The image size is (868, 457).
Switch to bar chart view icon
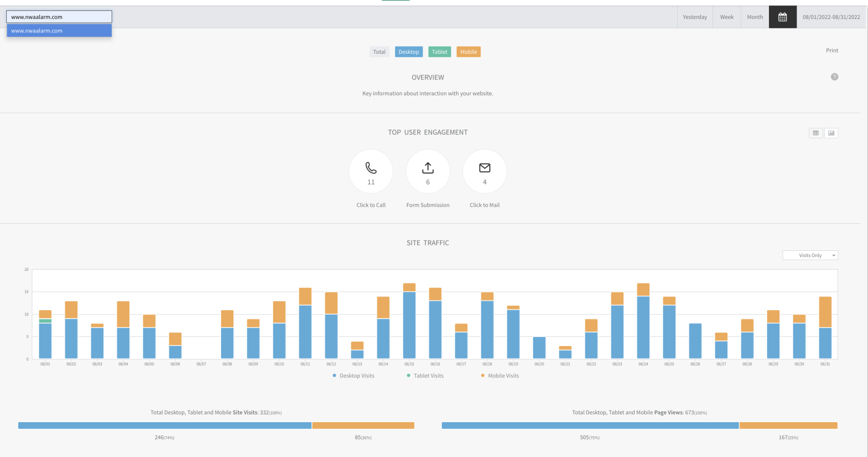pos(831,133)
